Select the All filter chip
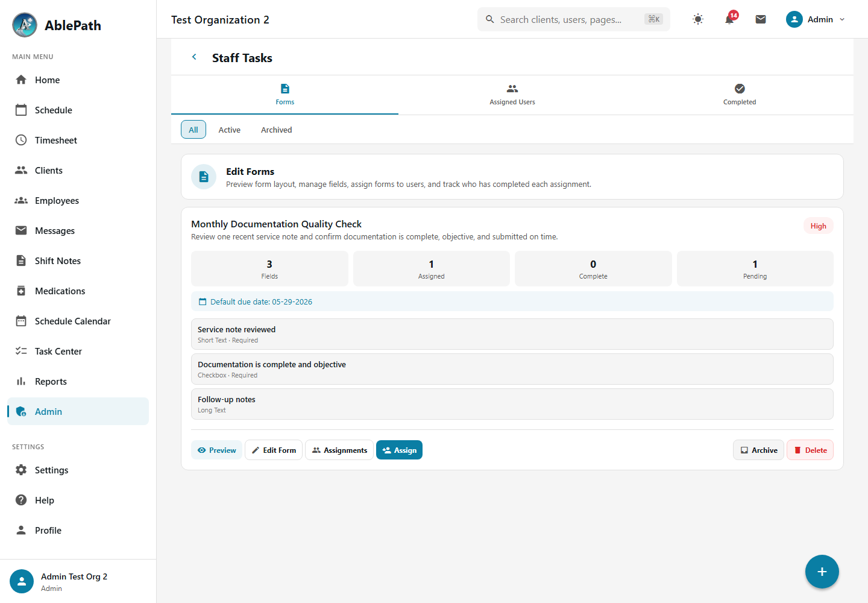The width and height of the screenshot is (868, 603). point(193,130)
